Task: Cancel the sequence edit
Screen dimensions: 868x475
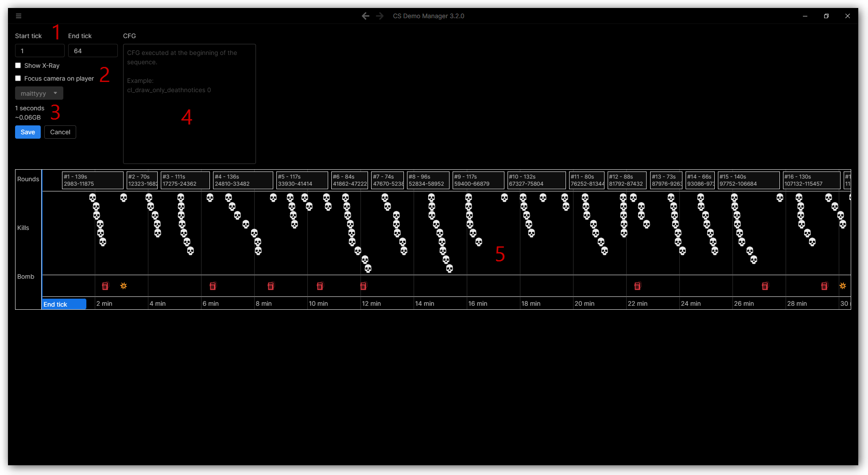Action: click(x=60, y=132)
